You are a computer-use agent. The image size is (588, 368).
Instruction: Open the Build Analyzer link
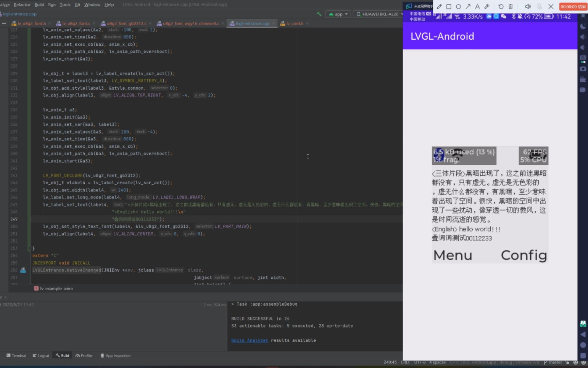(249, 340)
